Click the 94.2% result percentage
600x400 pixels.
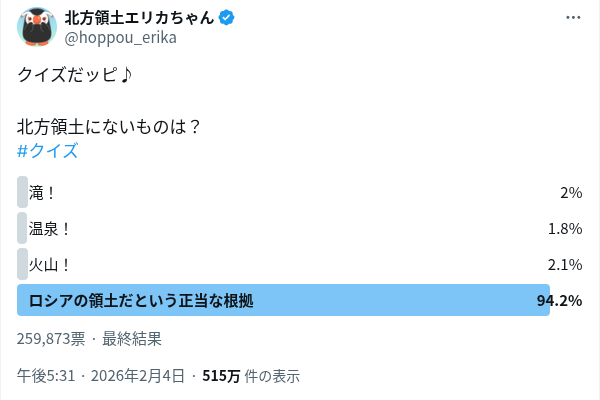pyautogui.click(x=560, y=301)
